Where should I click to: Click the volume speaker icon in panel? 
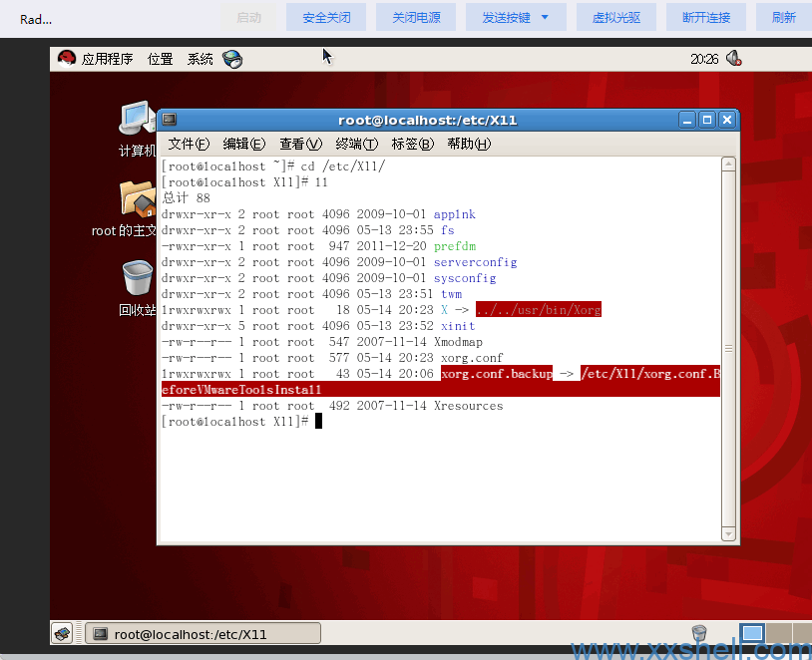click(733, 59)
